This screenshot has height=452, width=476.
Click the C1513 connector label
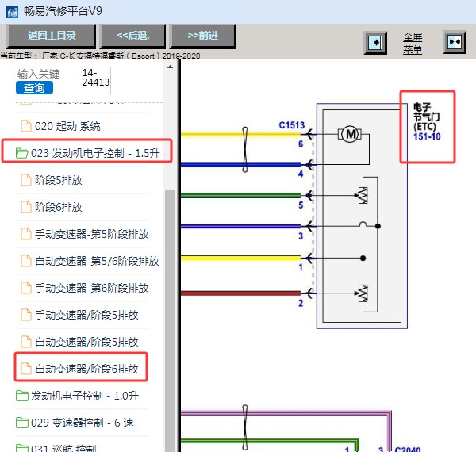[x=291, y=125]
